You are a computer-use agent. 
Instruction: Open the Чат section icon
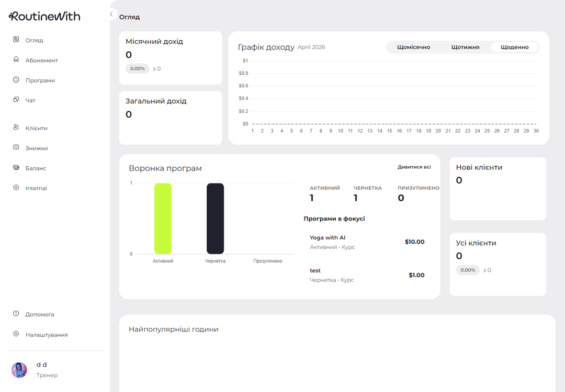(x=15, y=99)
